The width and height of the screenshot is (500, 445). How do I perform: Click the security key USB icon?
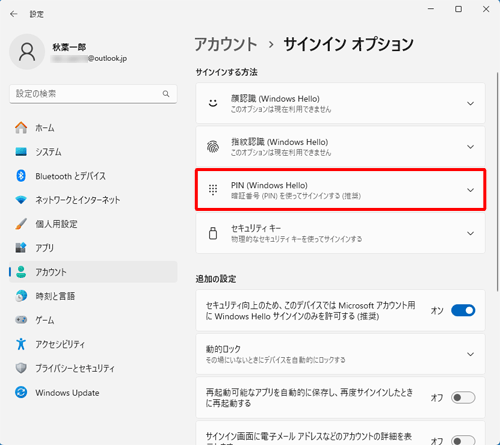[x=213, y=233]
